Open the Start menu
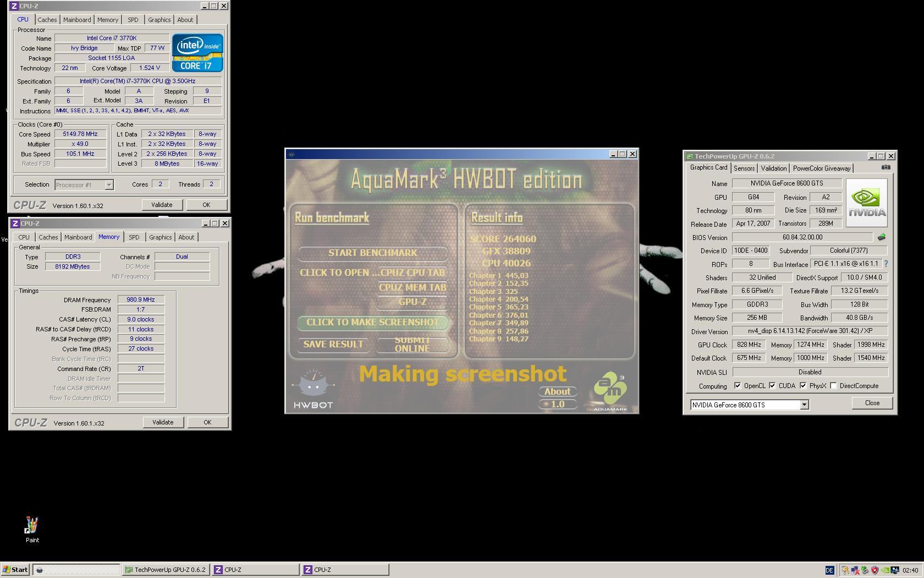924x578 pixels. (15, 570)
